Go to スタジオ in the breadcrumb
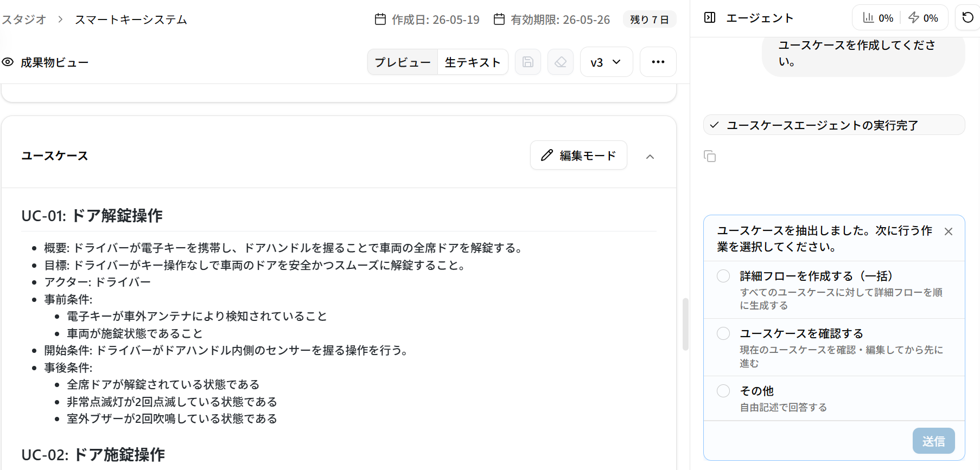Image resolution: width=980 pixels, height=470 pixels. (x=24, y=20)
